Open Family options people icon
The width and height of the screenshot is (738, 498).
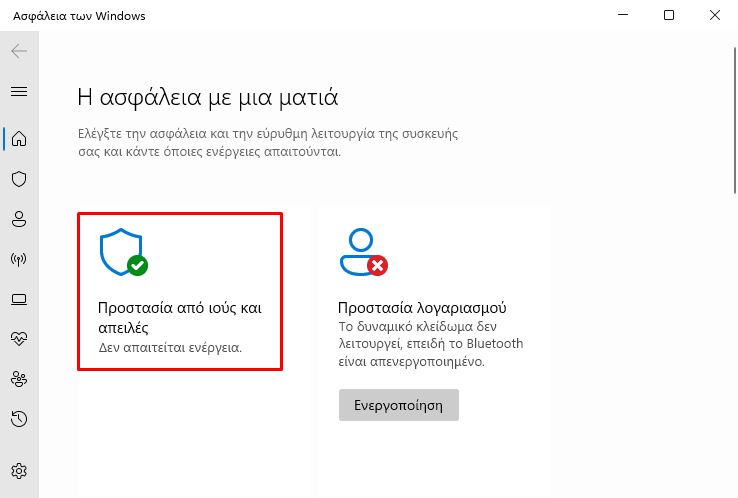tap(19, 379)
